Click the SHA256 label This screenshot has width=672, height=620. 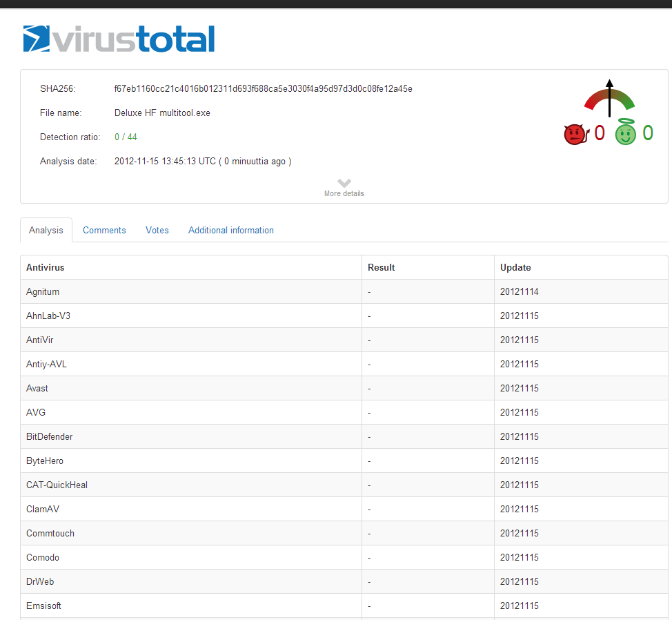(57, 89)
